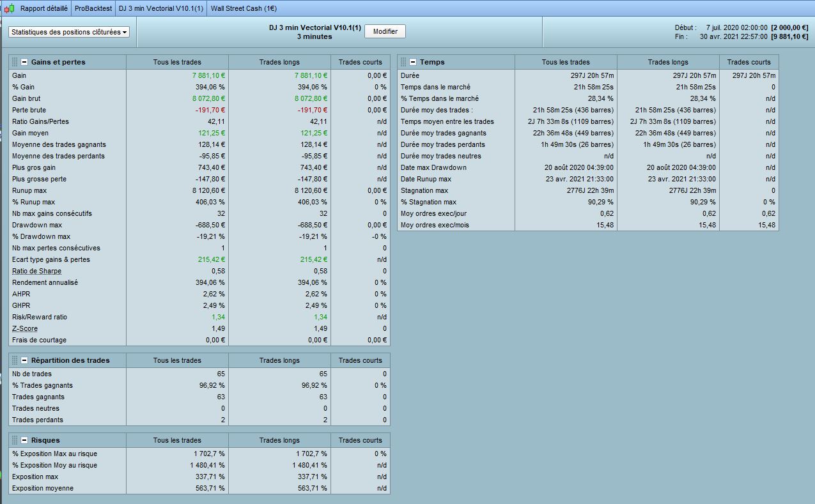Viewport: 815px width, 504px height.
Task: Click Trades courts header in Temps table
Action: point(749,62)
